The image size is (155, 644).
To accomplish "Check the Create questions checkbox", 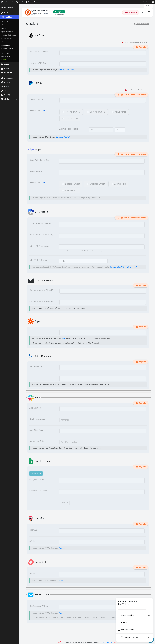I will (x=119, y=615).
